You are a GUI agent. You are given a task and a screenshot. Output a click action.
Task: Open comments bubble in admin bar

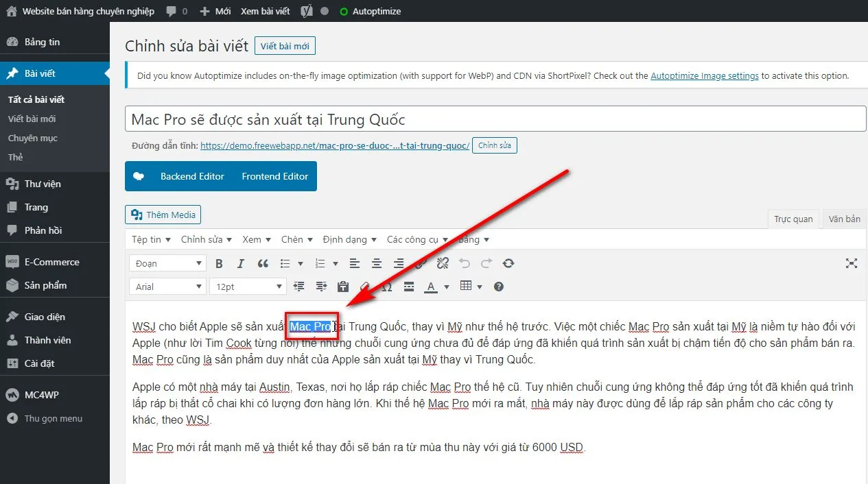(176, 11)
